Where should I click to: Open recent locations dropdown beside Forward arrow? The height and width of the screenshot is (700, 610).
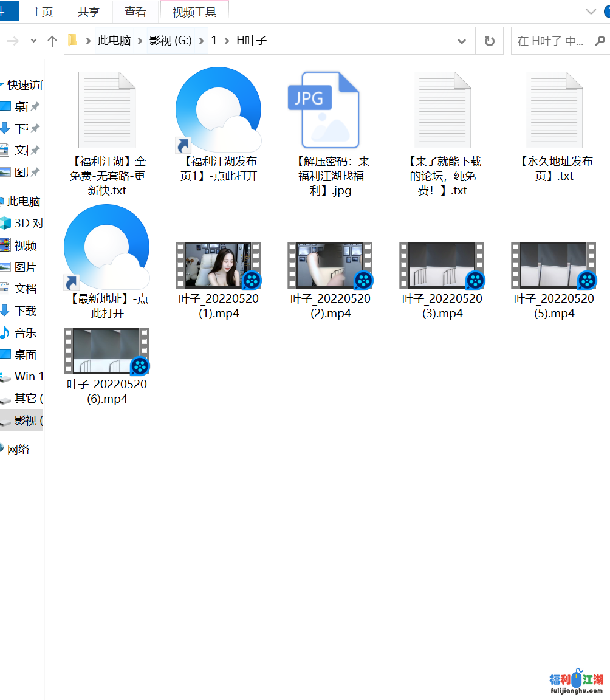(x=34, y=41)
